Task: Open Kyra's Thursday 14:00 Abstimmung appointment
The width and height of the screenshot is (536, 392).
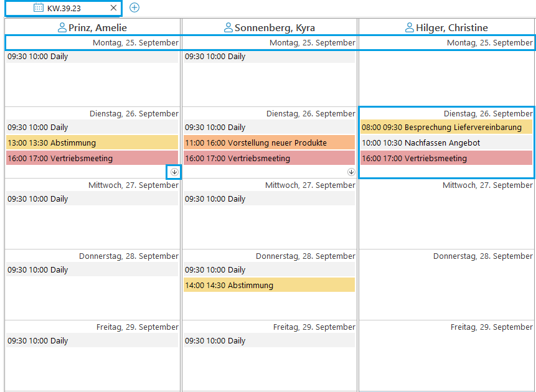Action: 269,286
